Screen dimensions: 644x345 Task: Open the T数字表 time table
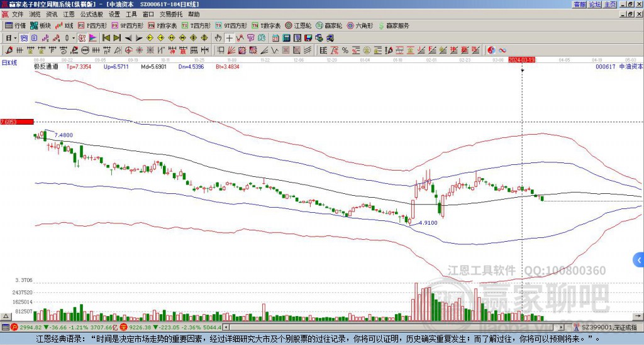(x=266, y=25)
